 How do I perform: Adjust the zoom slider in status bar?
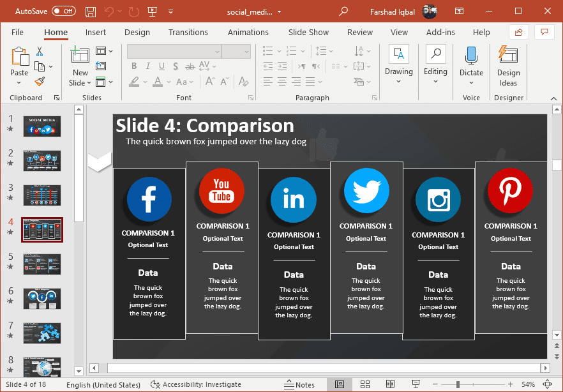(x=458, y=384)
